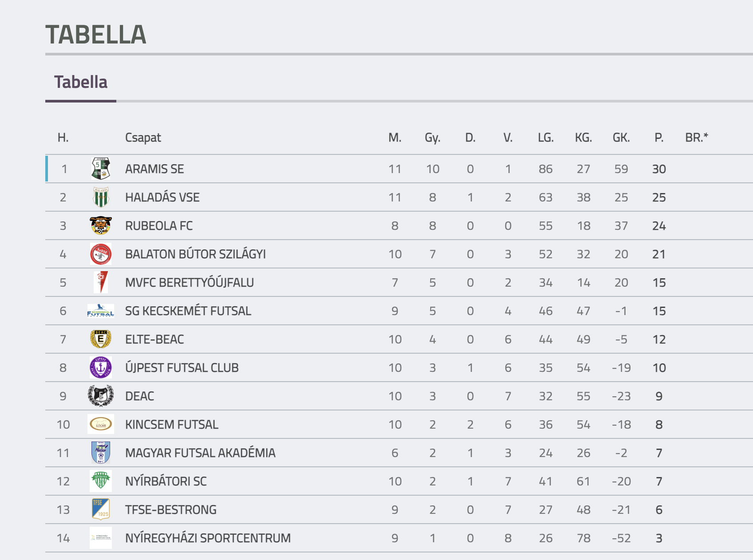Click the GK. goal difference header
The image size is (753, 560).
[621, 138]
